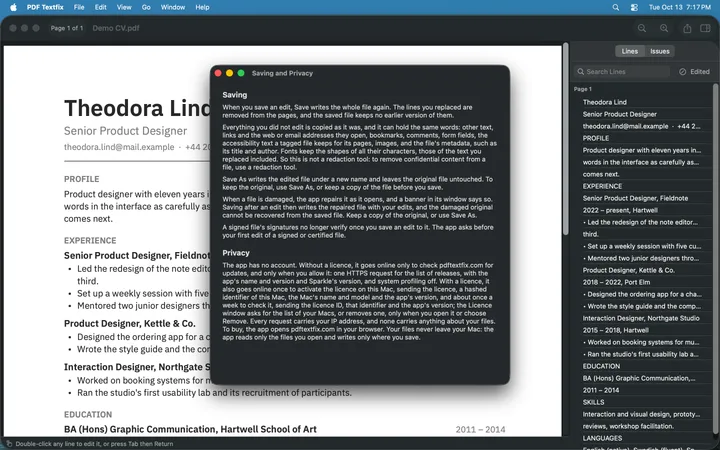Click the PDF page vertical scrollbar

[x=566, y=139]
